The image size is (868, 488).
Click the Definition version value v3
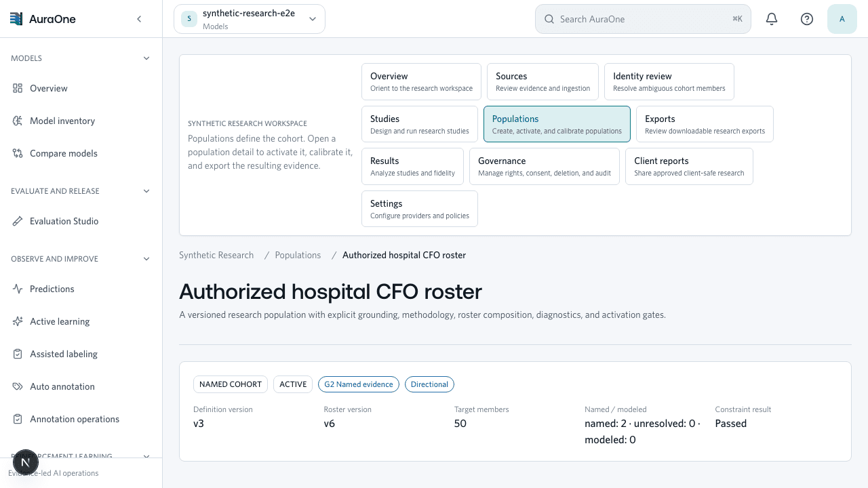(x=199, y=424)
